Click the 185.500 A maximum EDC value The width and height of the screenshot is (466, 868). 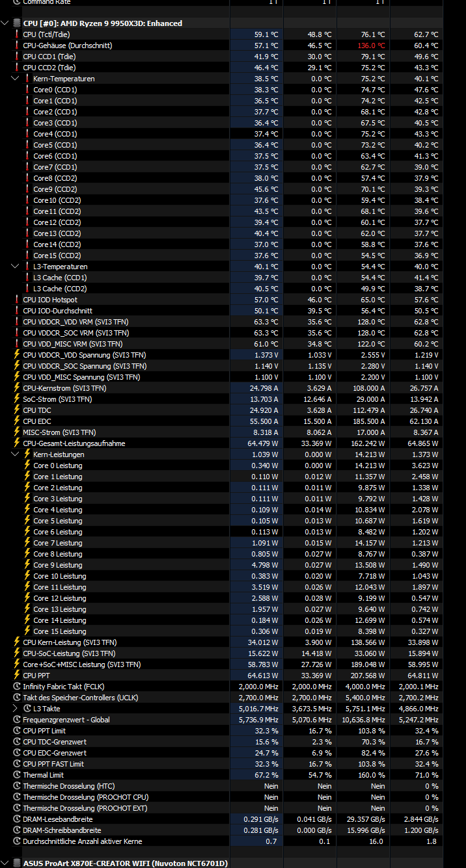pyautogui.click(x=368, y=421)
